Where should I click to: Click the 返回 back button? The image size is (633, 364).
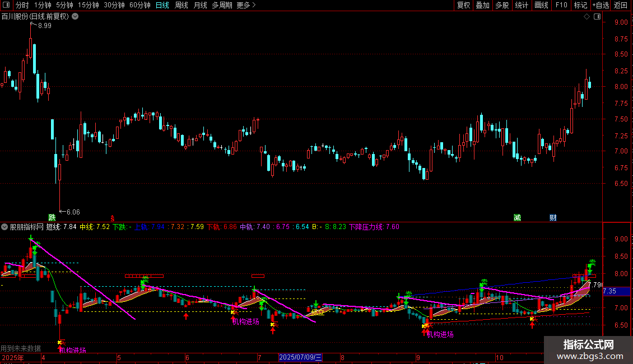pos(621,5)
